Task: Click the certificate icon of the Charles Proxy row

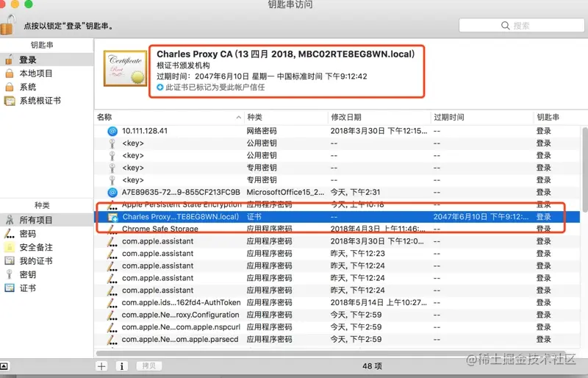Action: tap(112, 217)
